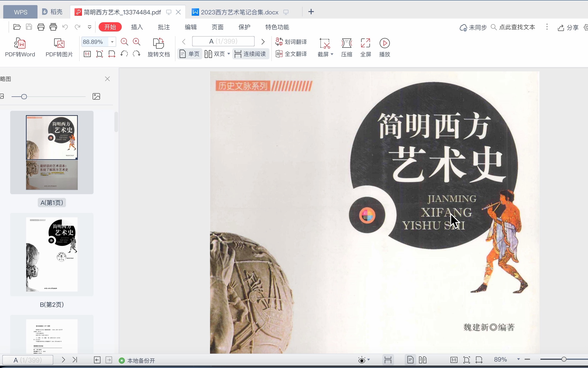
Task: Open the 开始 ribbon tab
Action: click(x=110, y=27)
